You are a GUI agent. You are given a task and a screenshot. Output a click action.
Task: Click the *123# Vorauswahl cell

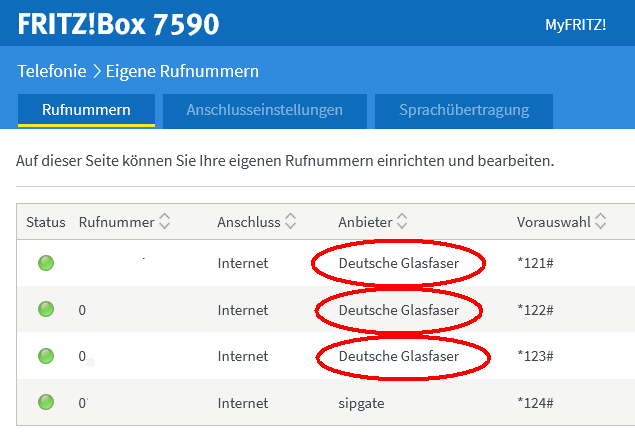(535, 356)
